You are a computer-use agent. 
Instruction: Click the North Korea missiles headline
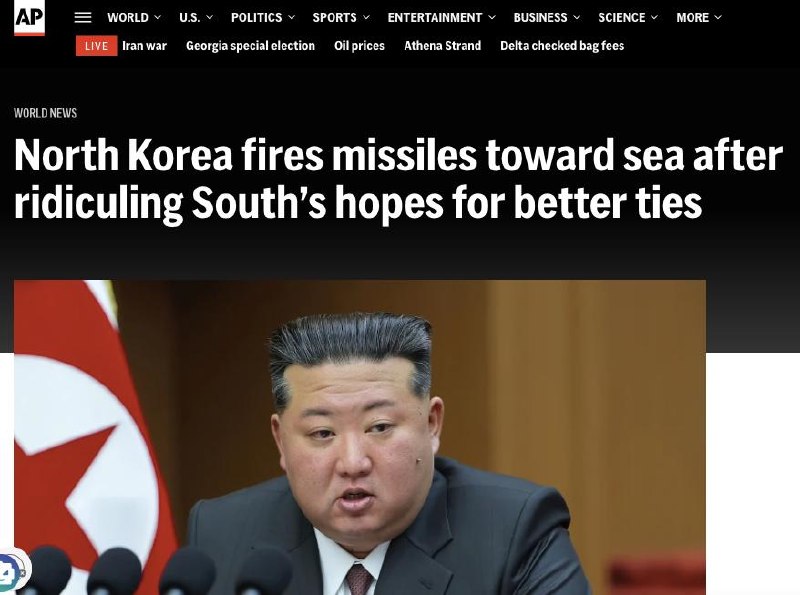(398, 179)
